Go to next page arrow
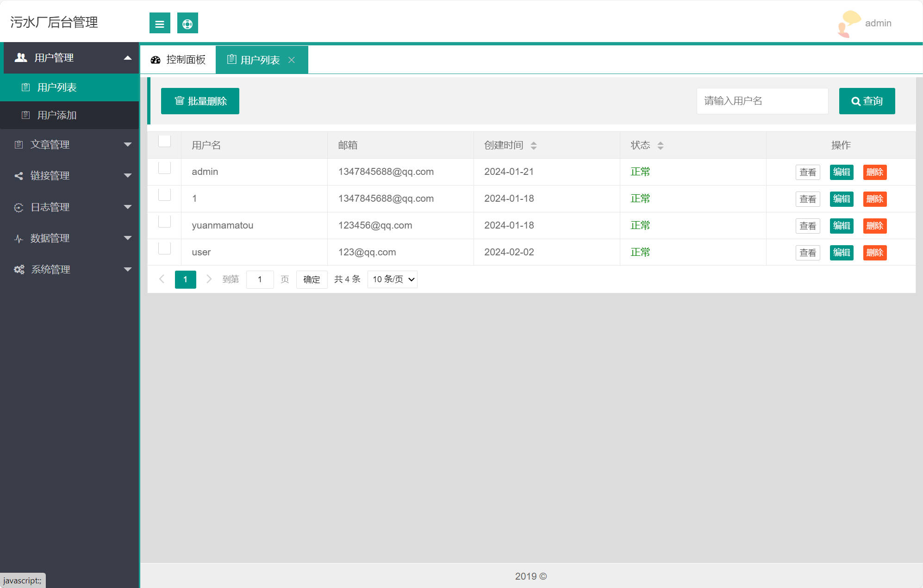 coord(209,279)
